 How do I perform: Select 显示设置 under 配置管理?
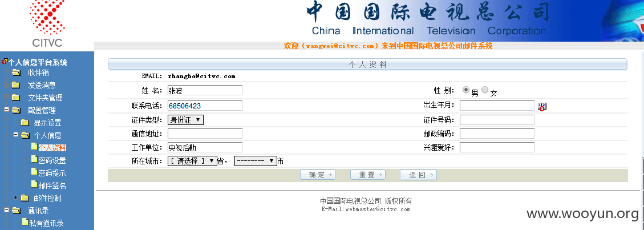(x=48, y=123)
